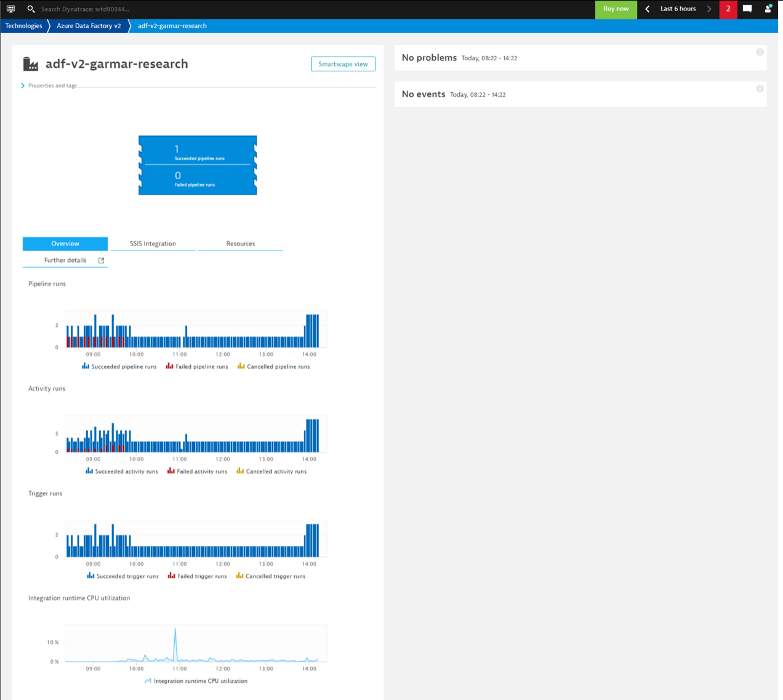
Task: Go to previous timeframe arrow
Action: [x=647, y=9]
